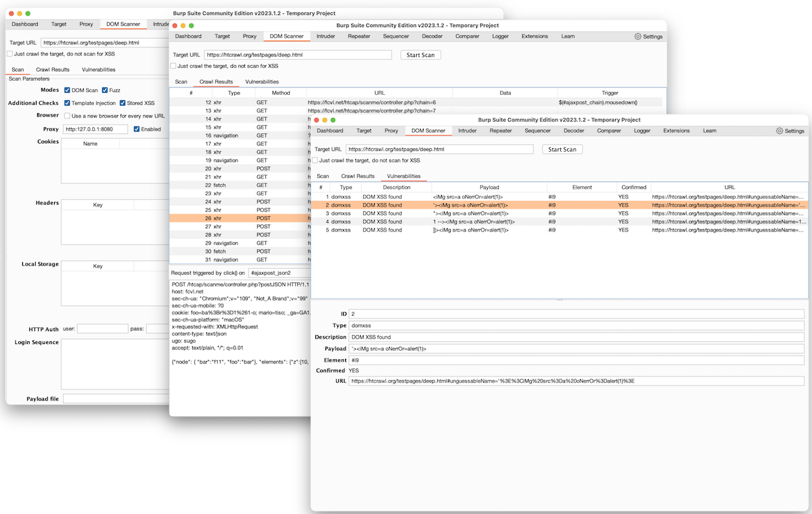Select crawl result row 20 xhr POST
This screenshot has width=812, height=514.
tap(240, 169)
